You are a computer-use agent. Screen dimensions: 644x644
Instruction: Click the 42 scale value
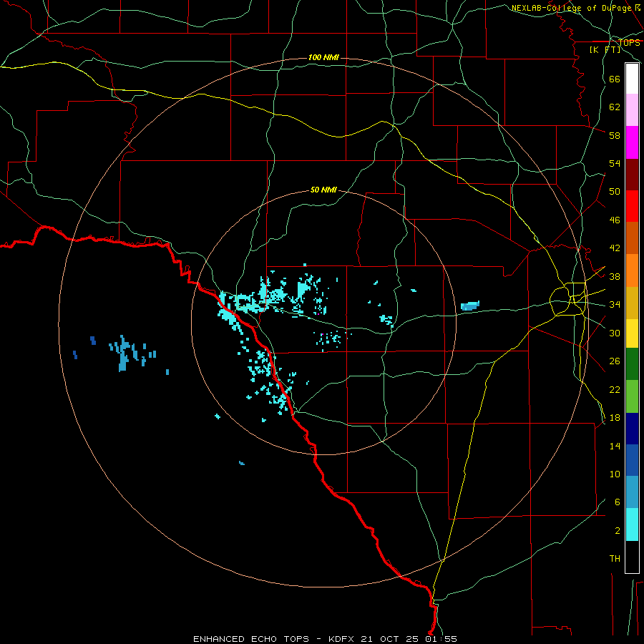click(x=615, y=248)
